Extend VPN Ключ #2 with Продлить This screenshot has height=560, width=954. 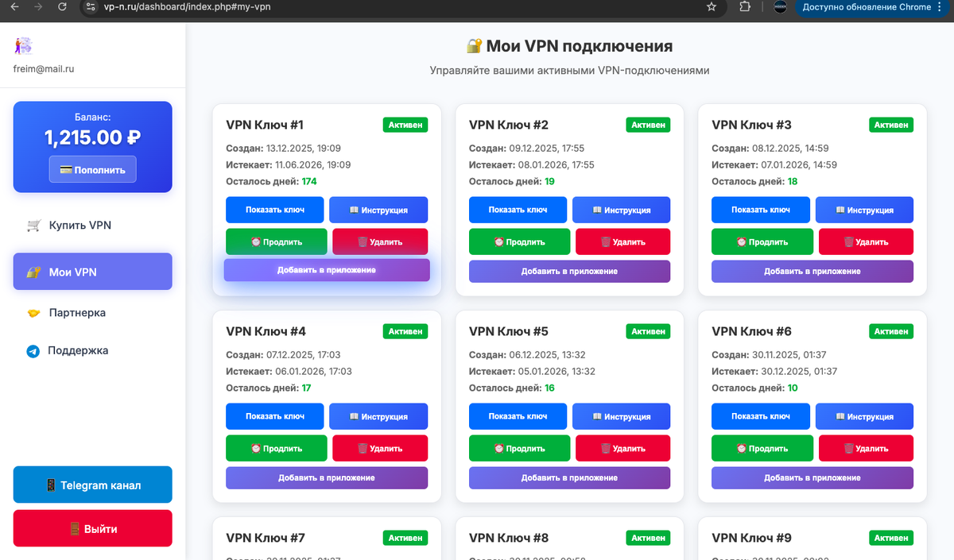coord(520,241)
